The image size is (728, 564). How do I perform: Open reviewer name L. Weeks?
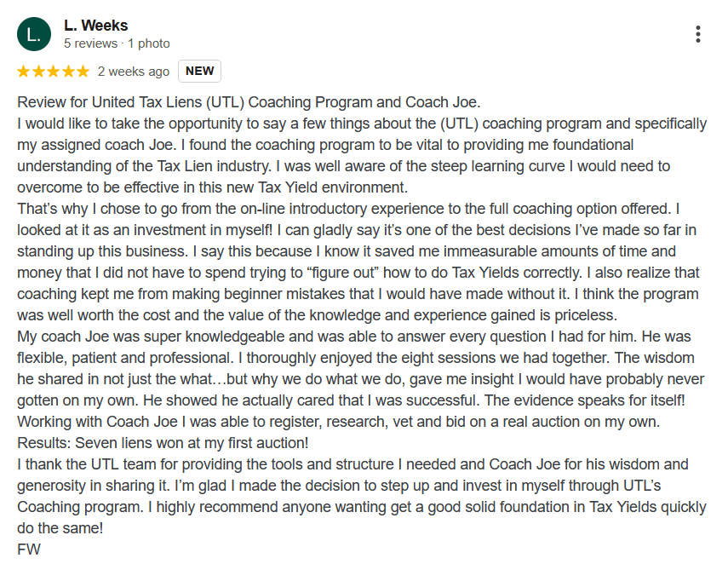pos(95,26)
